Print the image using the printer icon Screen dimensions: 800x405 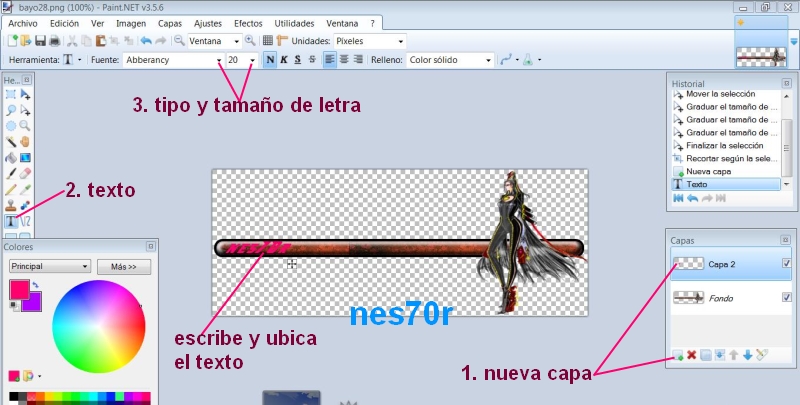pos(54,41)
